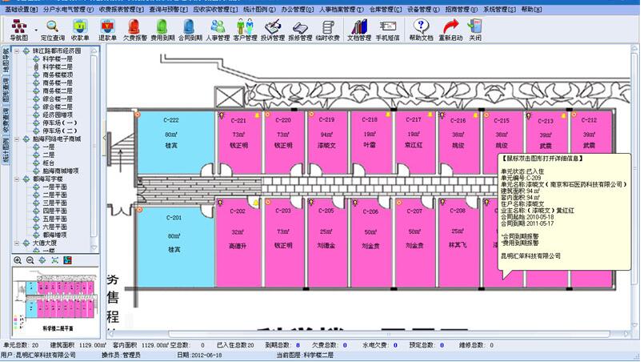Image resolution: width=644 pixels, height=362 pixels.
Task: Open 帮助文档 help document
Action: pos(421,30)
